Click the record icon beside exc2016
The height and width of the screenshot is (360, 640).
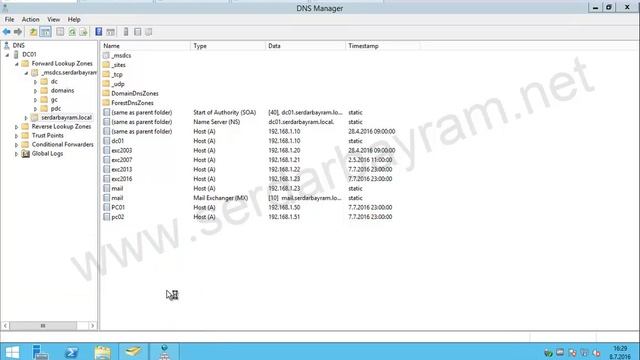coord(107,179)
